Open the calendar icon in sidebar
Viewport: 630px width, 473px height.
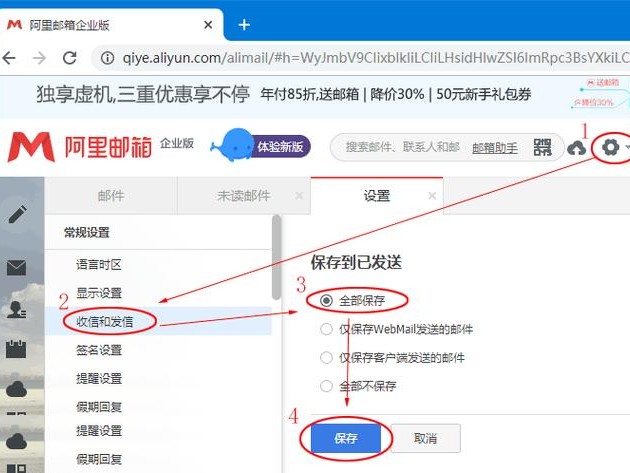click(16, 349)
